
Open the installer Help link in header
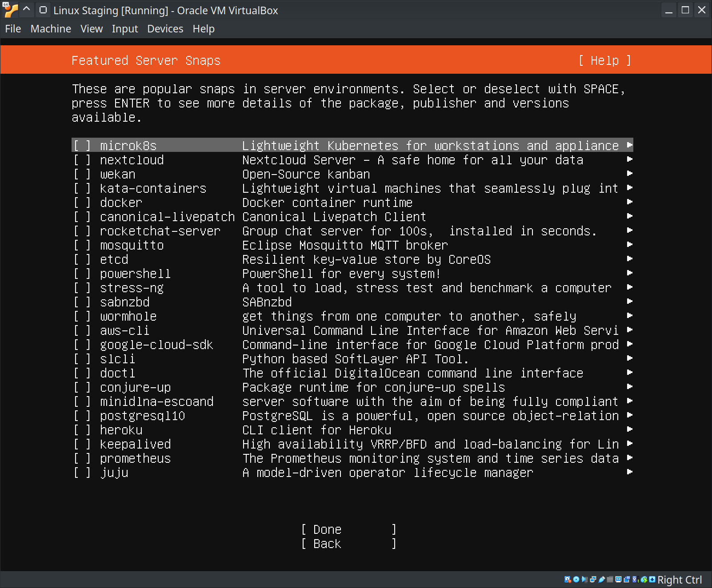point(604,60)
